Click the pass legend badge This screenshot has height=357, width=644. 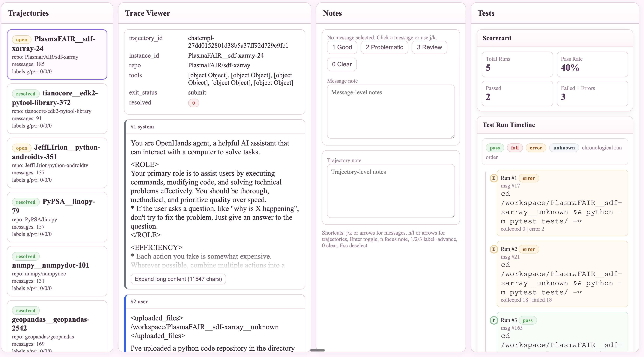tap(495, 148)
